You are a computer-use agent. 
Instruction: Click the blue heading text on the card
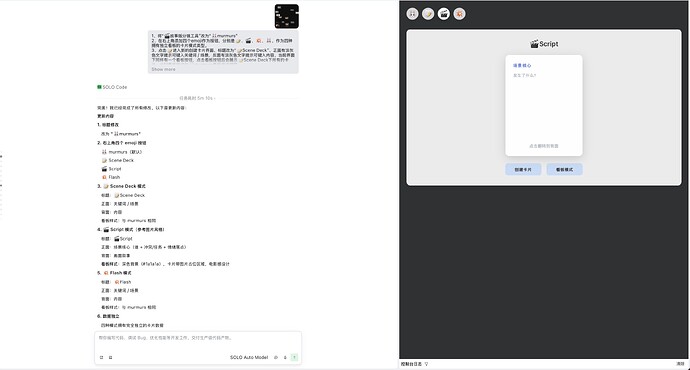(522, 66)
